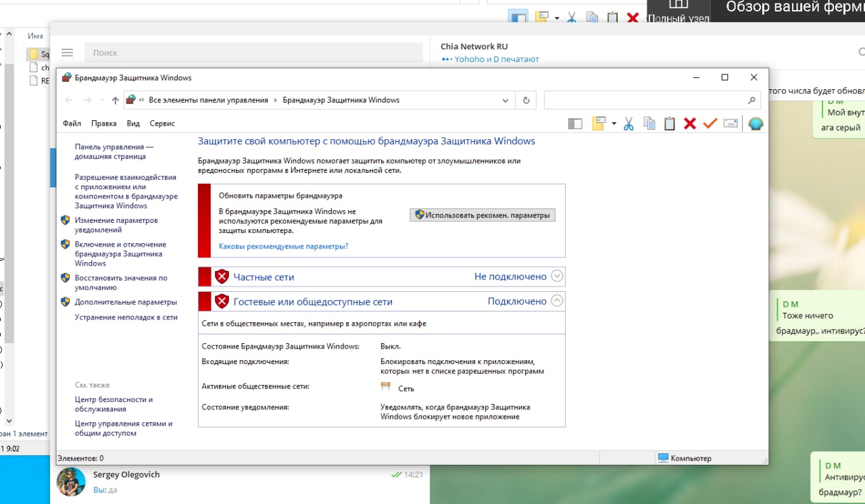This screenshot has height=504, width=865.
Task: Click the back navigation arrow
Action: (68, 100)
